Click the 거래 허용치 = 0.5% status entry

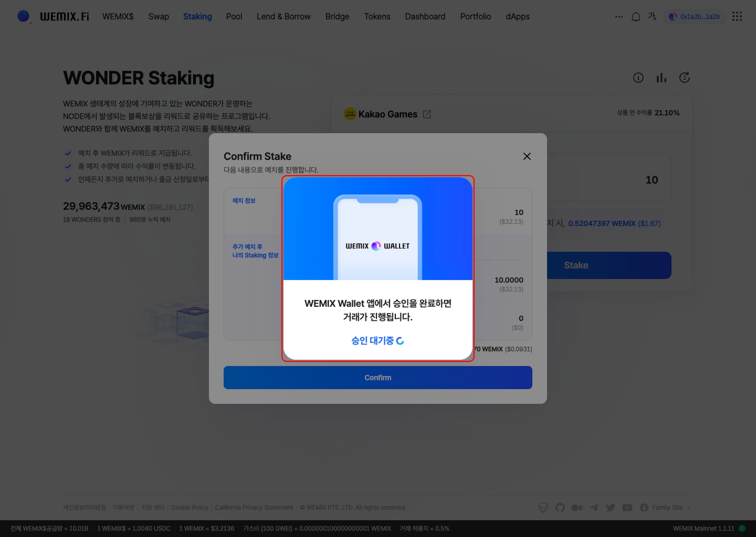[425, 528]
